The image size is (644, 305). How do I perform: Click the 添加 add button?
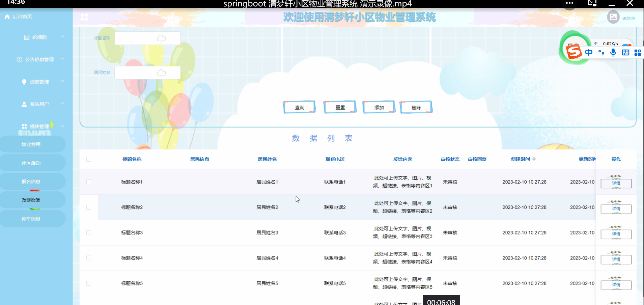pos(379,107)
